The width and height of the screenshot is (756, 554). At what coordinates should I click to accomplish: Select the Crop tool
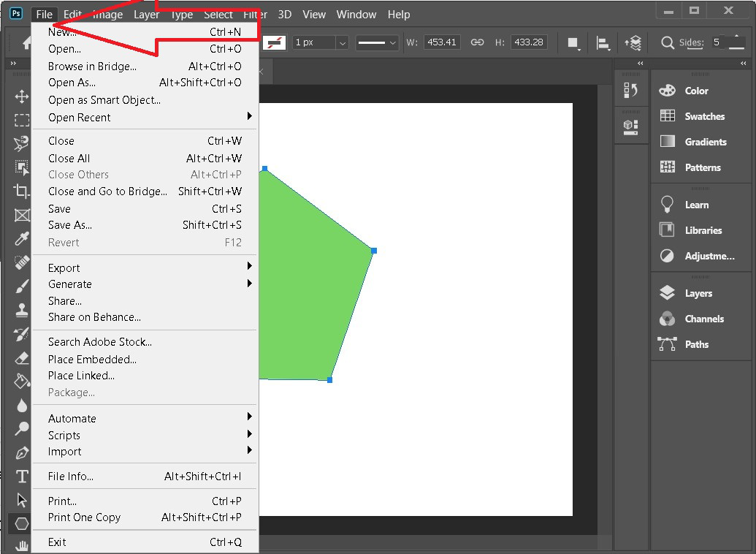point(22,191)
